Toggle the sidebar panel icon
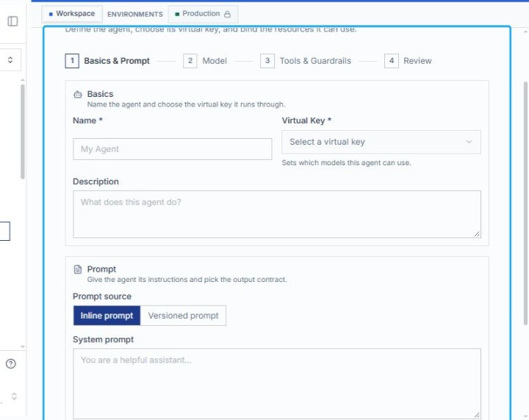The width and height of the screenshot is (529, 420). click(x=12, y=21)
